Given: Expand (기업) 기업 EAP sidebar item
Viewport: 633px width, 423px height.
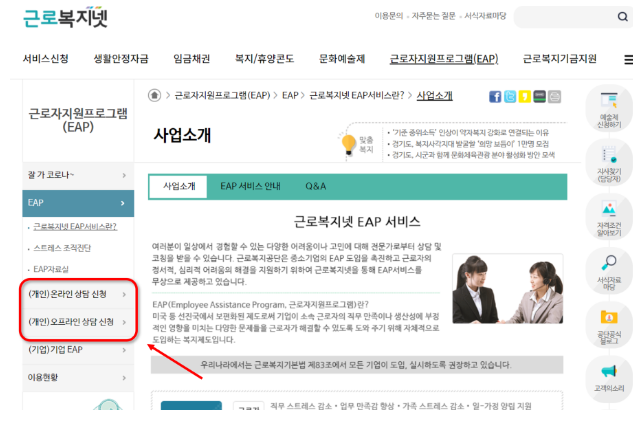Looking at the screenshot, I should click(78, 350).
